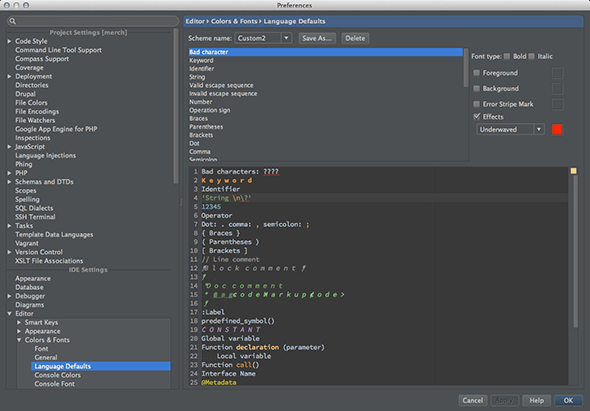Click the Error Stripe Mark color swatch
The width and height of the screenshot is (590, 411).
click(557, 104)
